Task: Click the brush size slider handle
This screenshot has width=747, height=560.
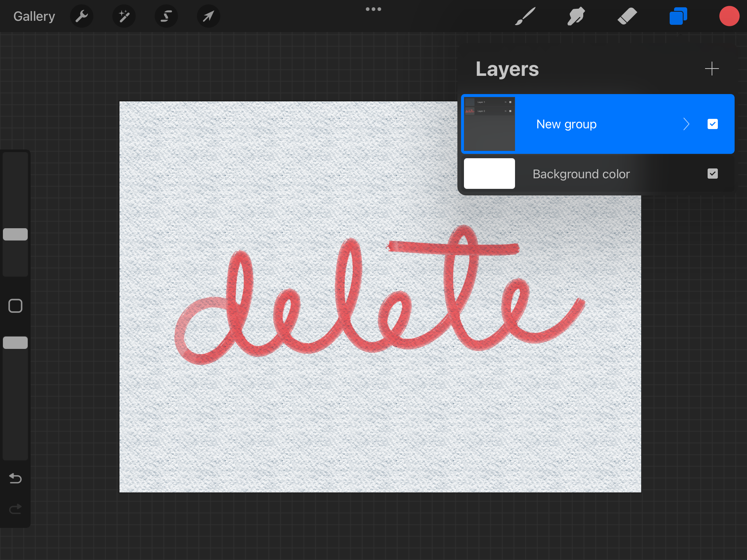Action: [15, 234]
